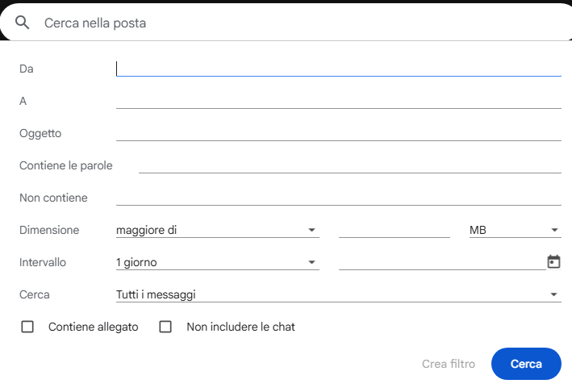Click the size value field beside 'maggiore di'
The width and height of the screenshot is (572, 392).
pyautogui.click(x=394, y=230)
